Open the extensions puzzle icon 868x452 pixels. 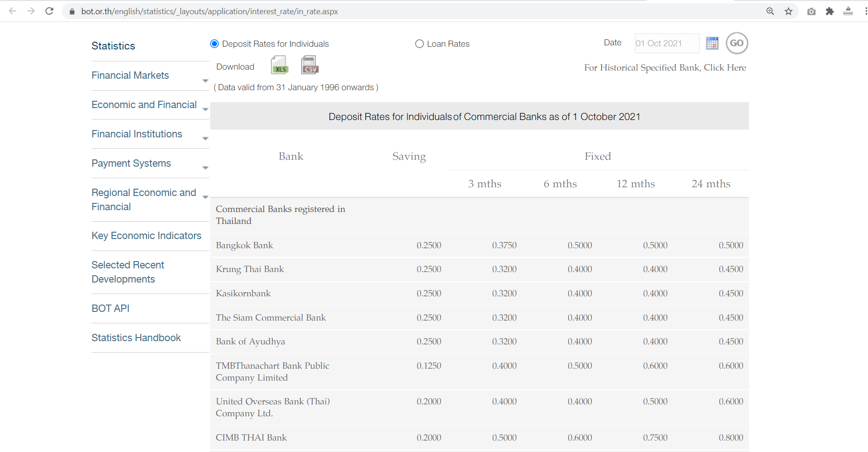pos(830,11)
